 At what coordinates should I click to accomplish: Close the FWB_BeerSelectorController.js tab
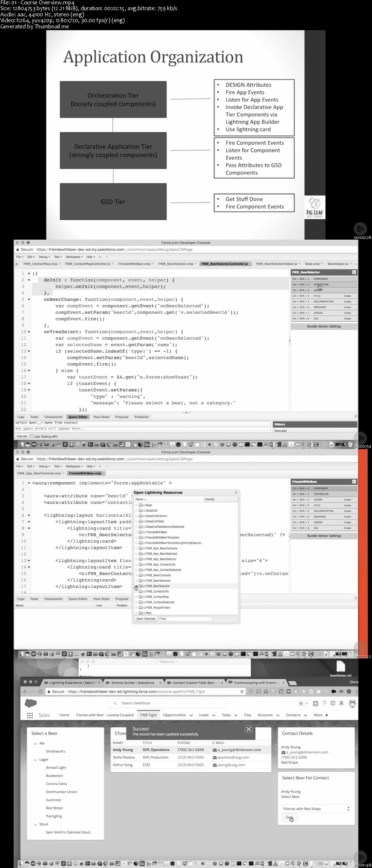(x=250, y=264)
